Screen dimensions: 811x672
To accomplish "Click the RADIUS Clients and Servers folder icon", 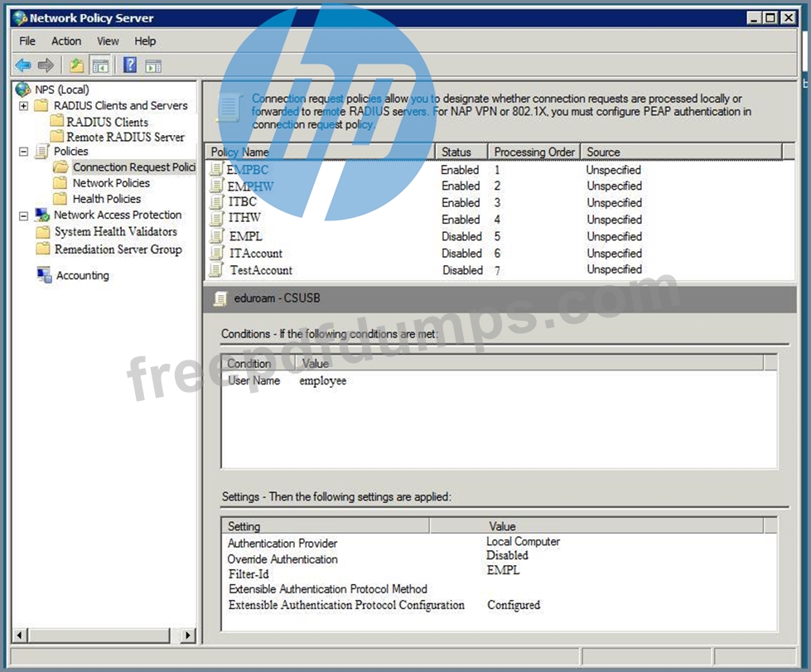I will [41, 105].
